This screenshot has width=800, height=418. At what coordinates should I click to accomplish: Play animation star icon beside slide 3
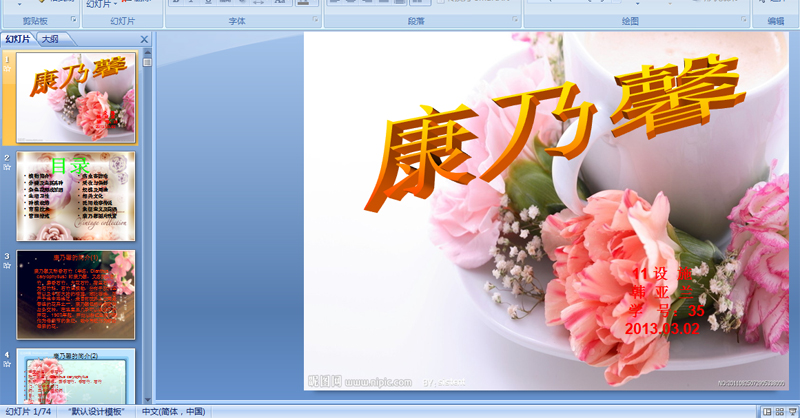(x=7, y=265)
